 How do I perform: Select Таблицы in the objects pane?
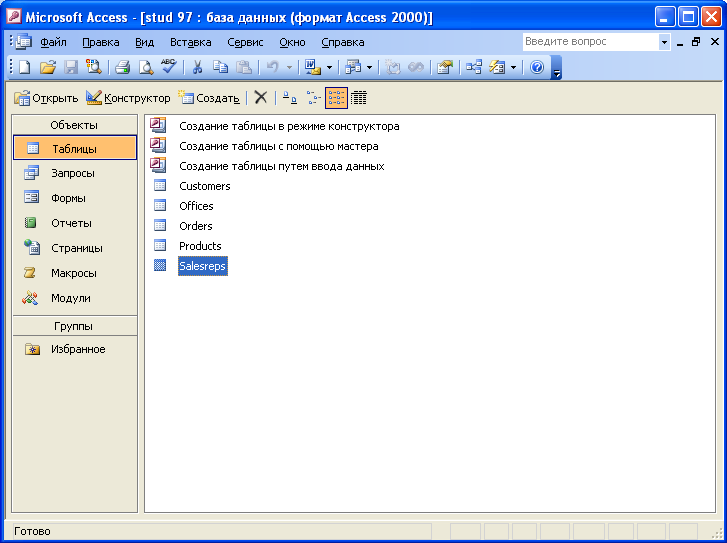pyautogui.click(x=75, y=148)
